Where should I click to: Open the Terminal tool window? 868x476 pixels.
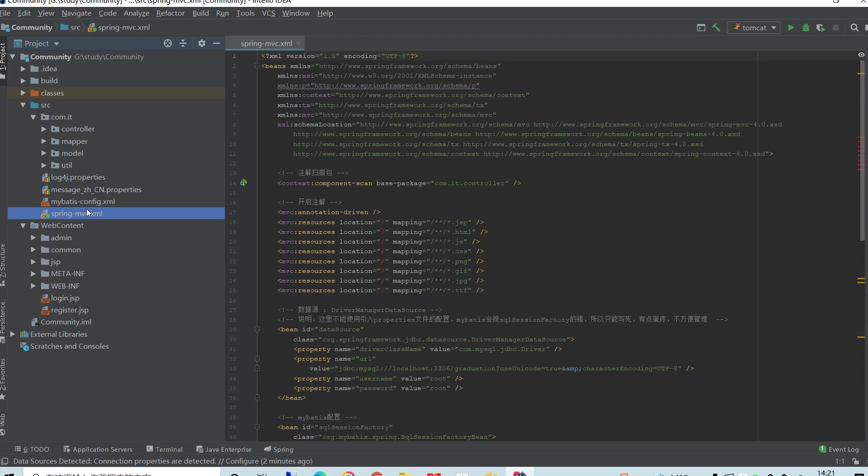tap(165, 449)
